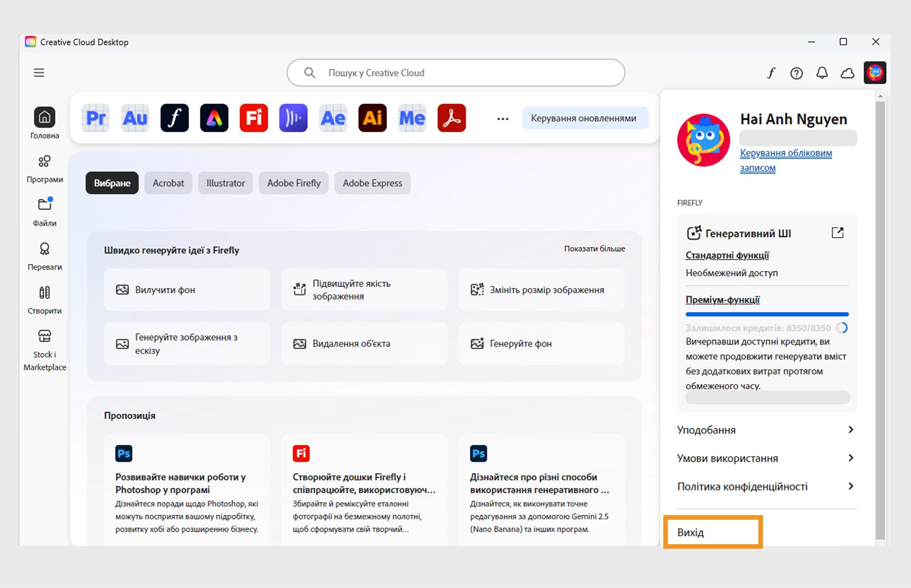
Task: Open the Adobe Express app icon
Action: point(214,118)
